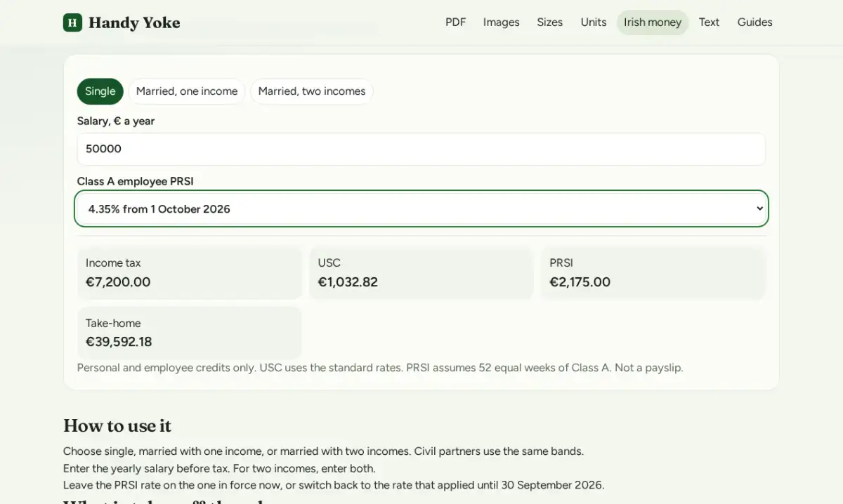
Task: Click the 'Personal and employee credits only' note
Action: [380, 367]
